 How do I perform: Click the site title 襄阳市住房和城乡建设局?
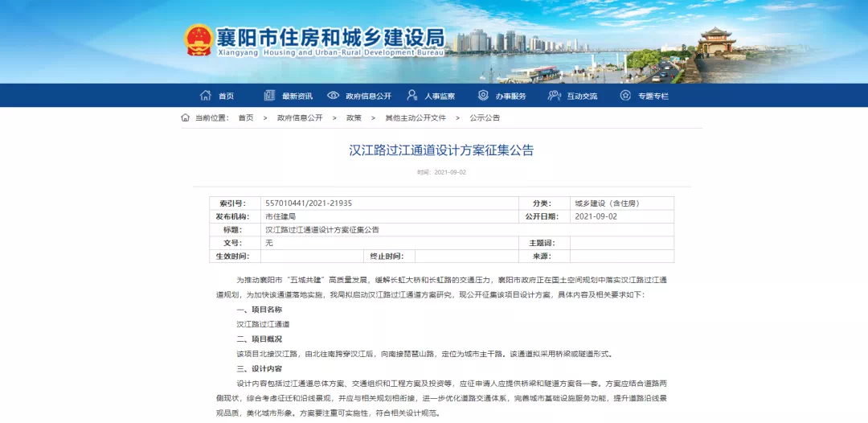330,38
